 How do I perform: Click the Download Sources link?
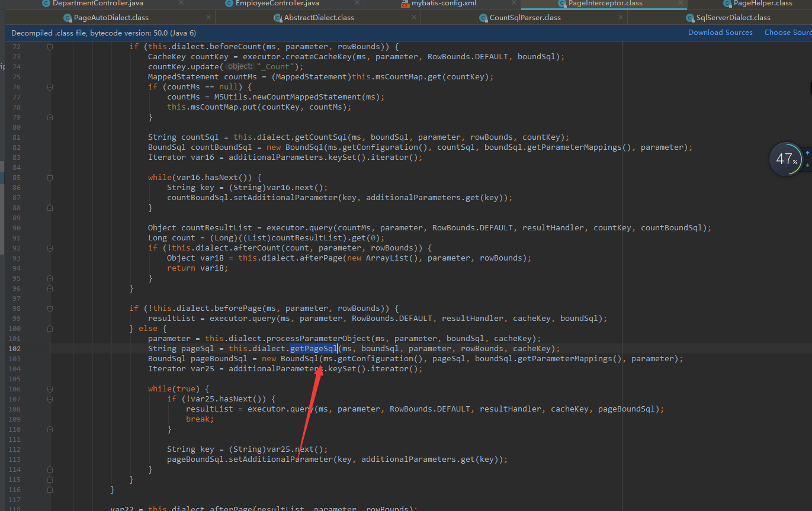(720, 33)
